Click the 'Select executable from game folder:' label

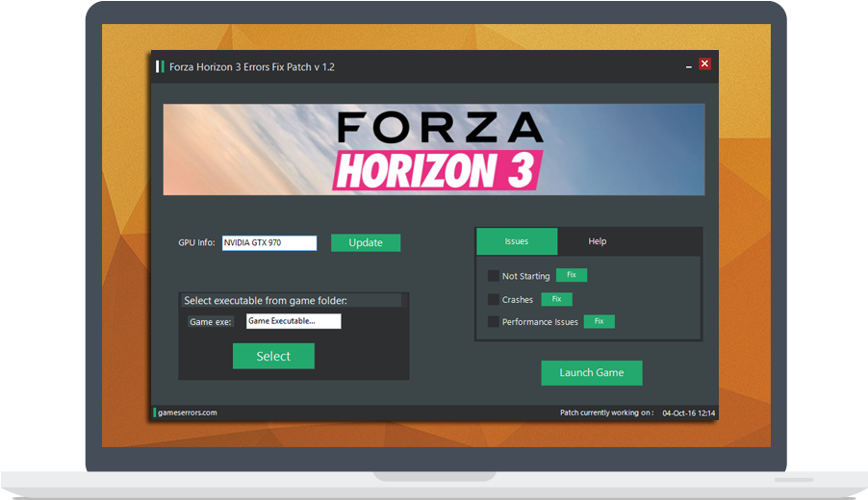click(266, 300)
